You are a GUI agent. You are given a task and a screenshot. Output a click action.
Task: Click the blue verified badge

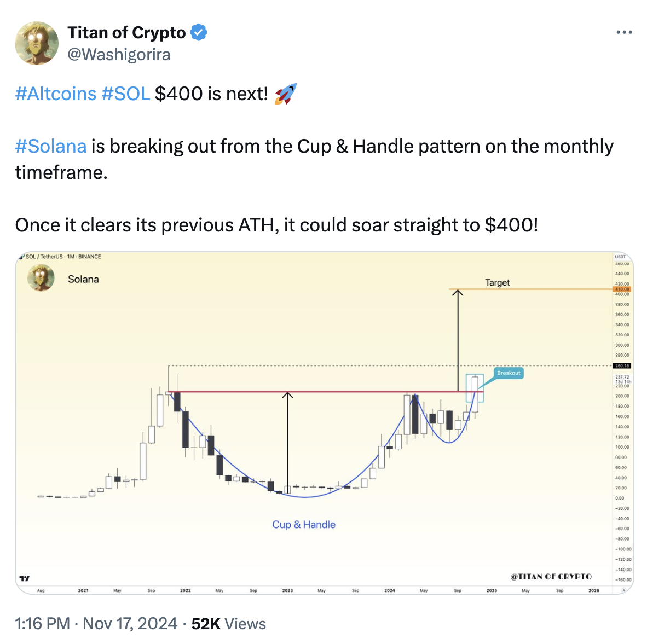(x=199, y=33)
